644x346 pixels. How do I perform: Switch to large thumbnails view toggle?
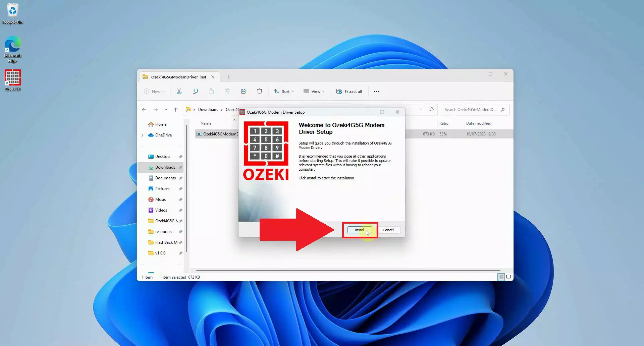click(508, 277)
